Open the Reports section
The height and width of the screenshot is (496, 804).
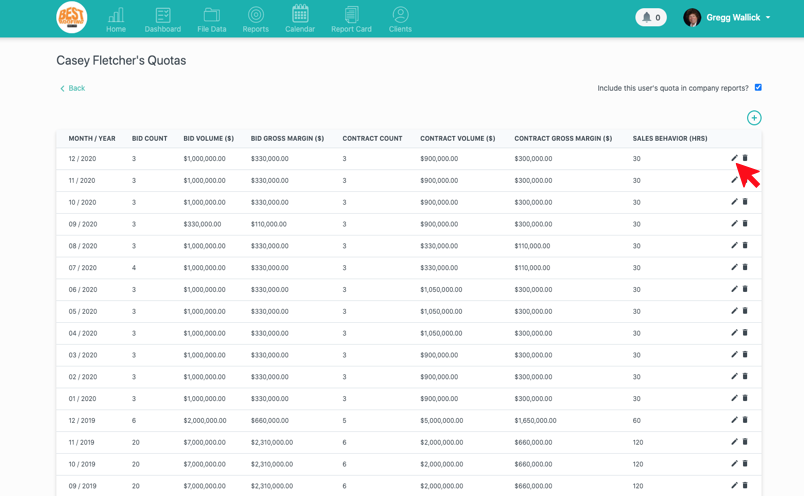[x=255, y=20]
